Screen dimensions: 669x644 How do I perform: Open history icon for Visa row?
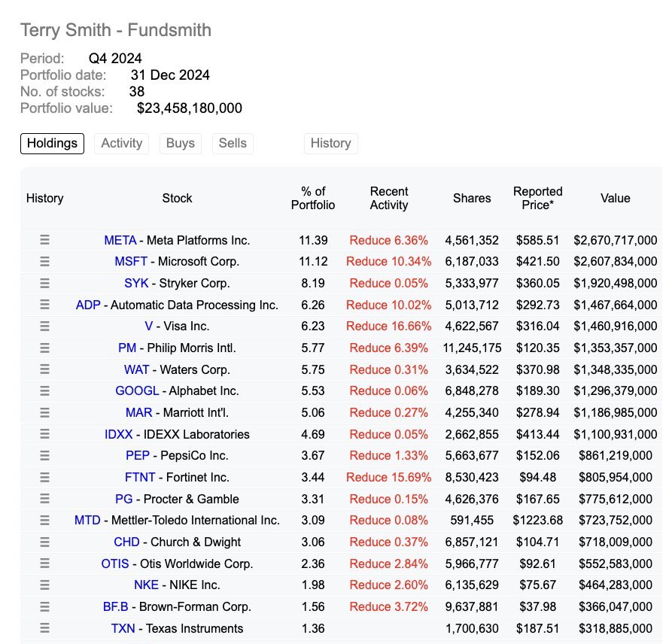point(44,326)
